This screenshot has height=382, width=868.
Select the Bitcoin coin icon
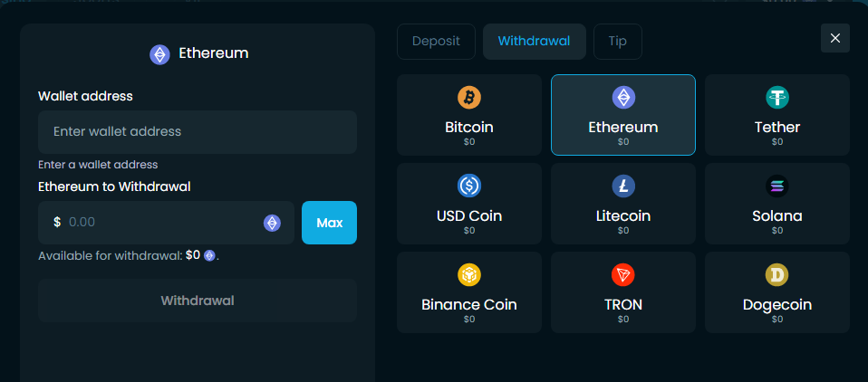tap(469, 97)
